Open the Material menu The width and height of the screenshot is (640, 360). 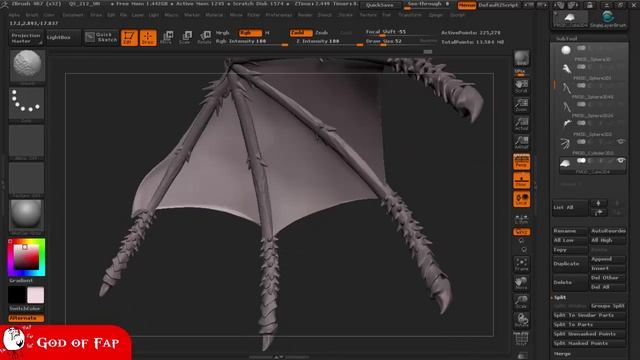(214, 15)
